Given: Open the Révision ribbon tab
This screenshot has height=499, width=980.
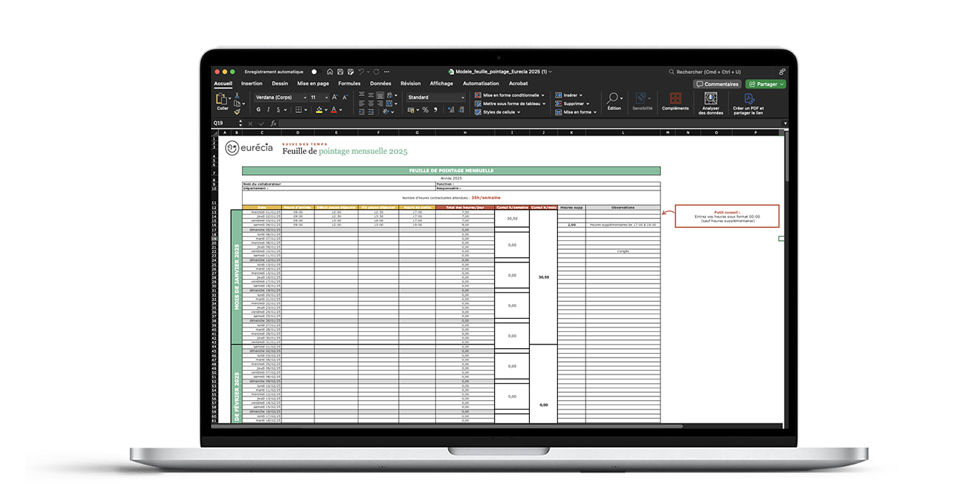Looking at the screenshot, I should pos(410,84).
